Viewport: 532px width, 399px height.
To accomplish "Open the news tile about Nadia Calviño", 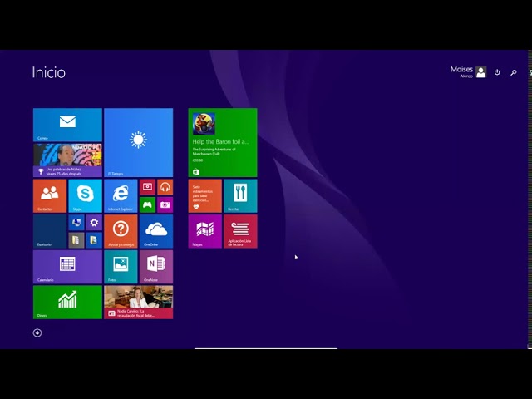I will tap(138, 302).
